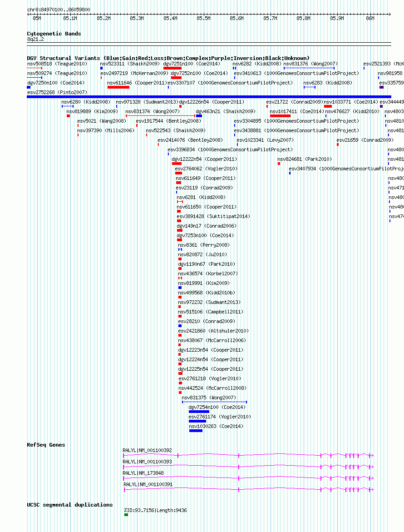Click the esv3891428 (Suktitipat2014) label
Screen dimensions: 404x532
[213, 216]
